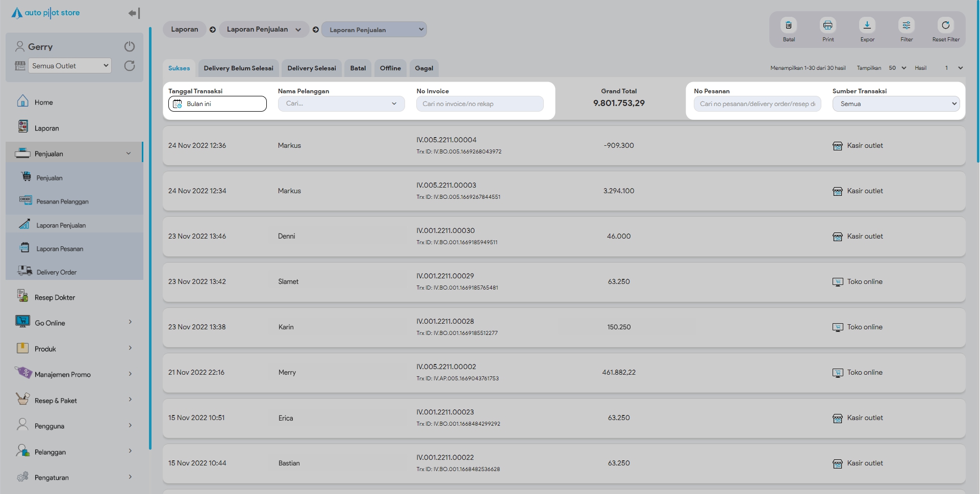Screen dimensions: 980x494
Task: Open the Sumber Transaksi dropdown
Action: click(x=896, y=104)
